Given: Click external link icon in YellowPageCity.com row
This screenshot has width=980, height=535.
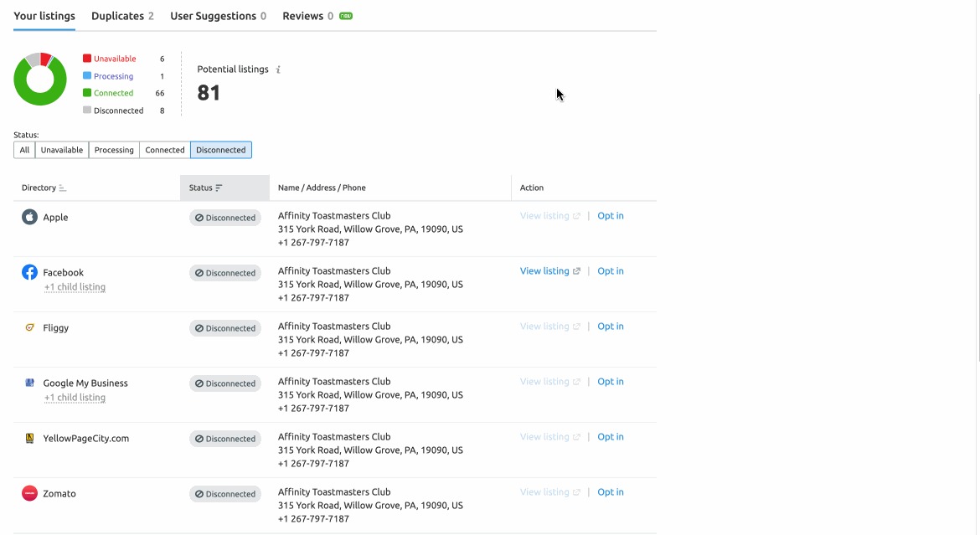Looking at the screenshot, I should pyautogui.click(x=576, y=438).
